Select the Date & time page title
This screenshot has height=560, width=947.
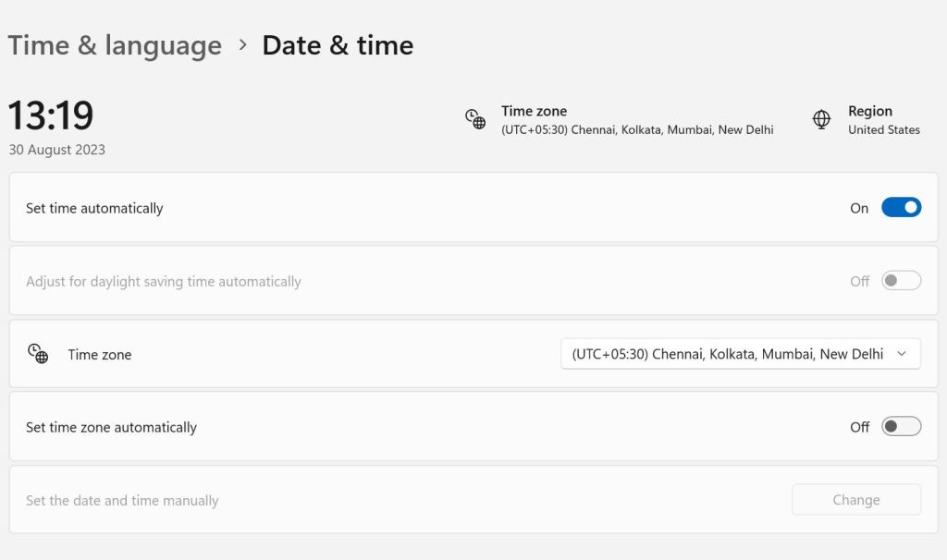[x=338, y=45]
